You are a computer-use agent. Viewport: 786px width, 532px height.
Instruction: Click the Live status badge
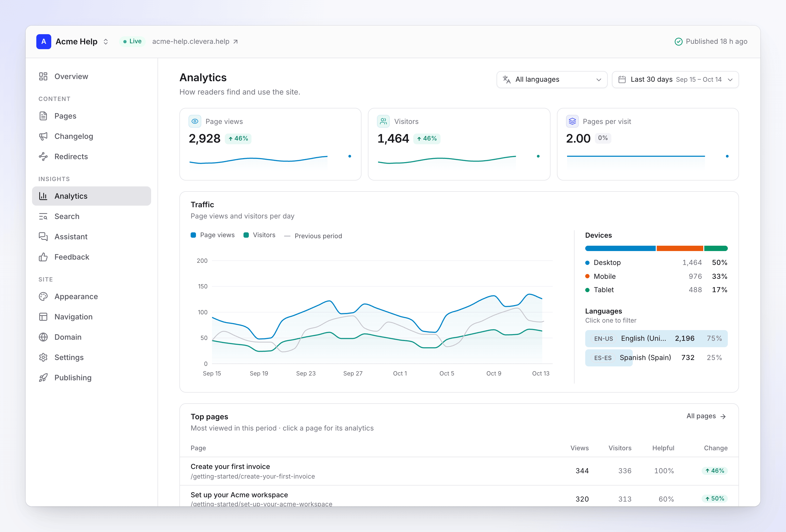[132, 41]
